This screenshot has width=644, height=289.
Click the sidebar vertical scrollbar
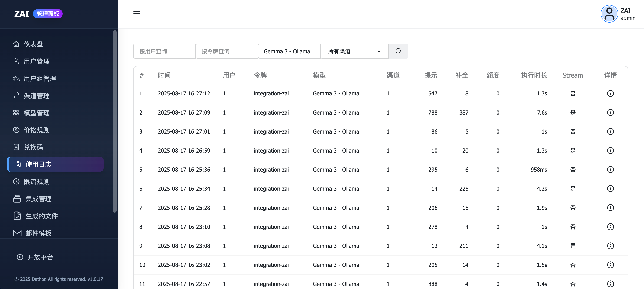click(x=114, y=121)
